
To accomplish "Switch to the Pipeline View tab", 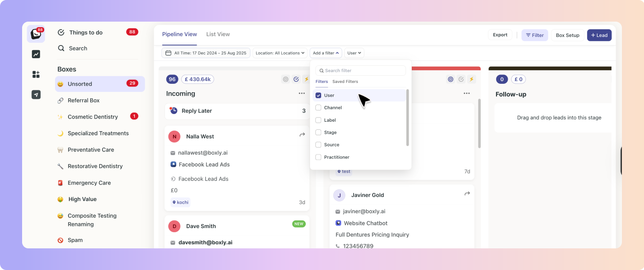I will click(x=179, y=34).
